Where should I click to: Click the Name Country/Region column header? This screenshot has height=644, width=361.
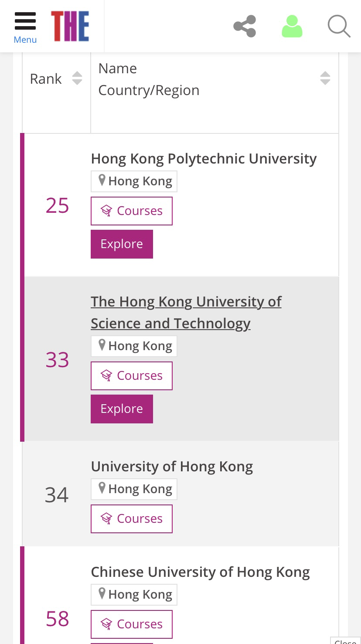click(149, 79)
